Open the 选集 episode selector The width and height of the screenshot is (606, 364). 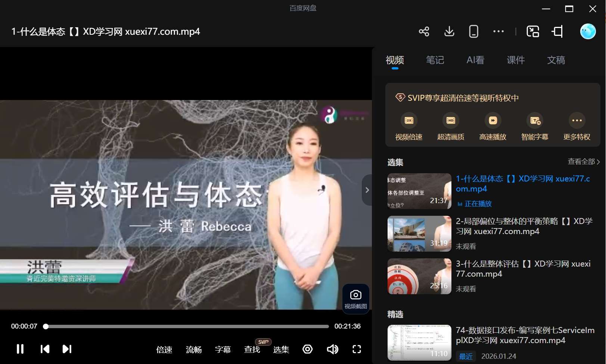(x=281, y=349)
